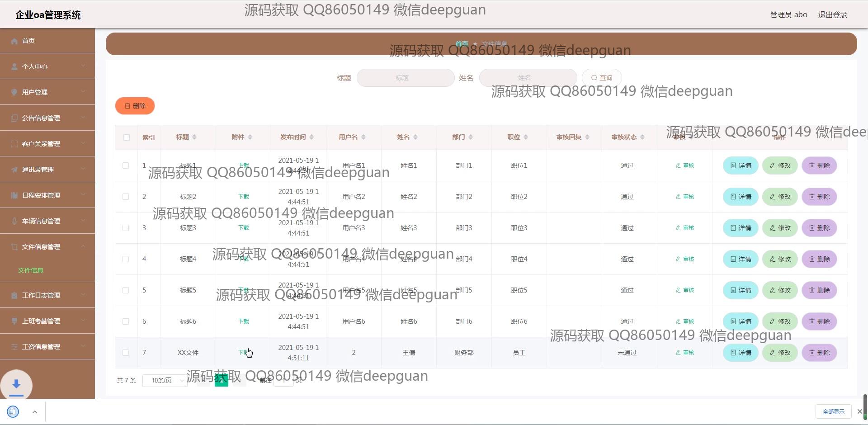Click the 工资信息管理 sidebar icon

point(14,347)
